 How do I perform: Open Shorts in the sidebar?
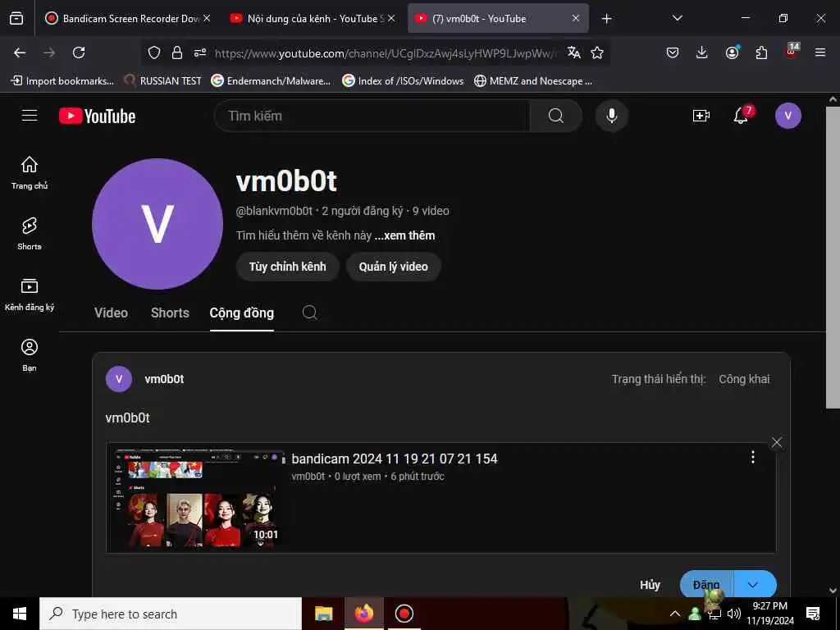[x=30, y=234]
